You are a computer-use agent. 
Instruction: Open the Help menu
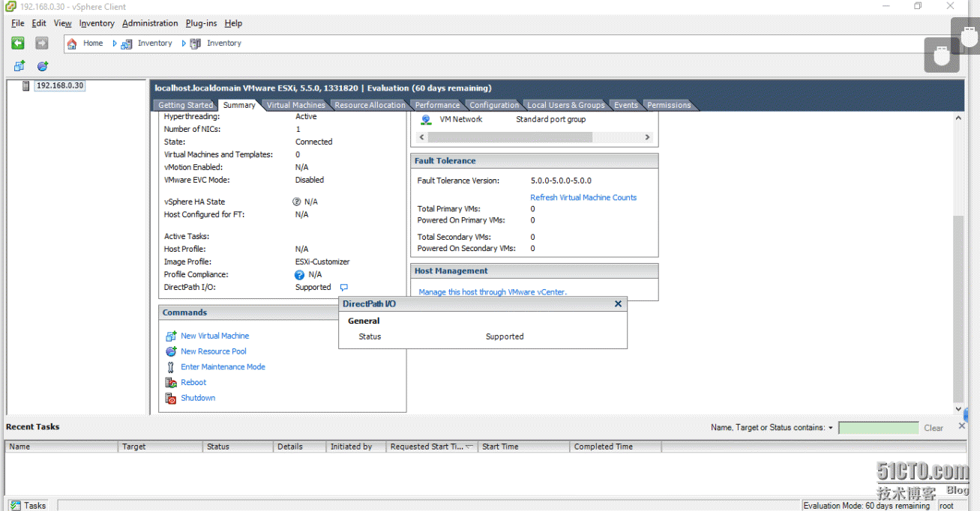(233, 23)
